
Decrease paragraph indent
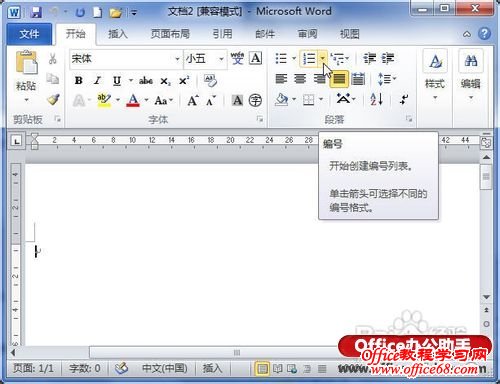coord(369,58)
